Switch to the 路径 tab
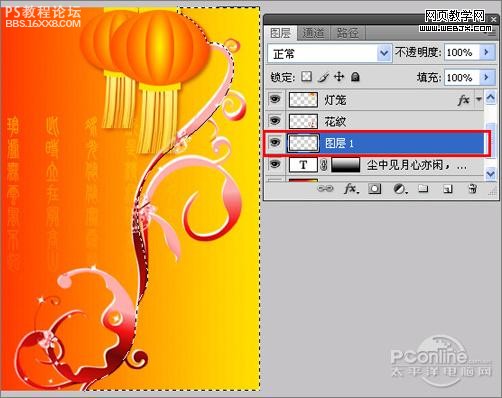The height and width of the screenshot is (398, 502). coord(348,33)
